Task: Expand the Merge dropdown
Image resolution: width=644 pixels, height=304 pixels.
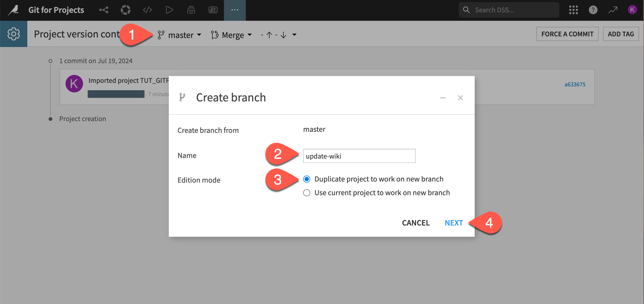Action: coord(231,35)
